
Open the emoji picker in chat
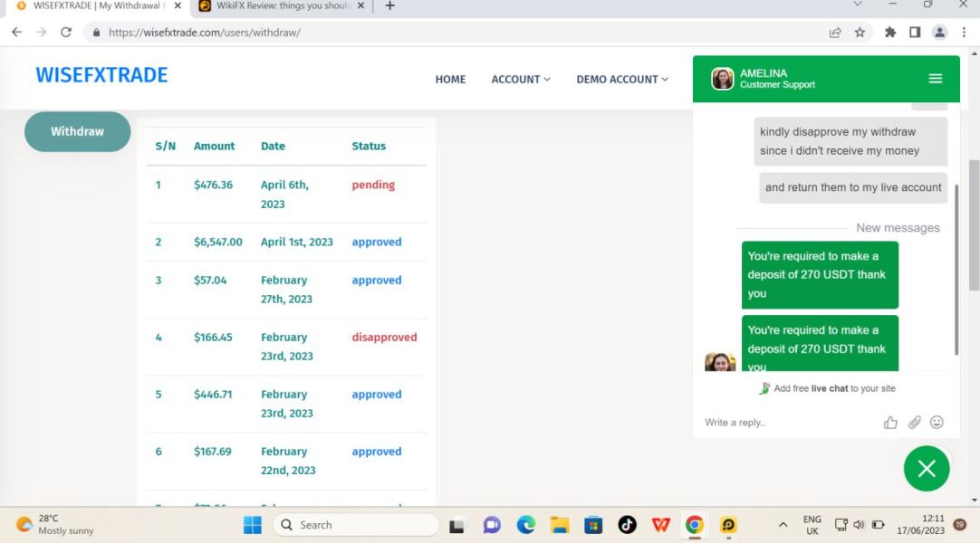click(x=937, y=423)
